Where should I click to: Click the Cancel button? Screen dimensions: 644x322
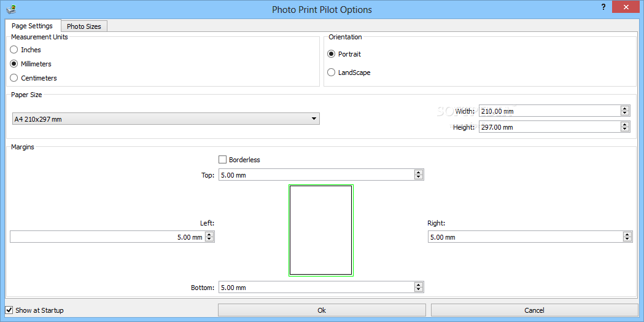point(534,310)
